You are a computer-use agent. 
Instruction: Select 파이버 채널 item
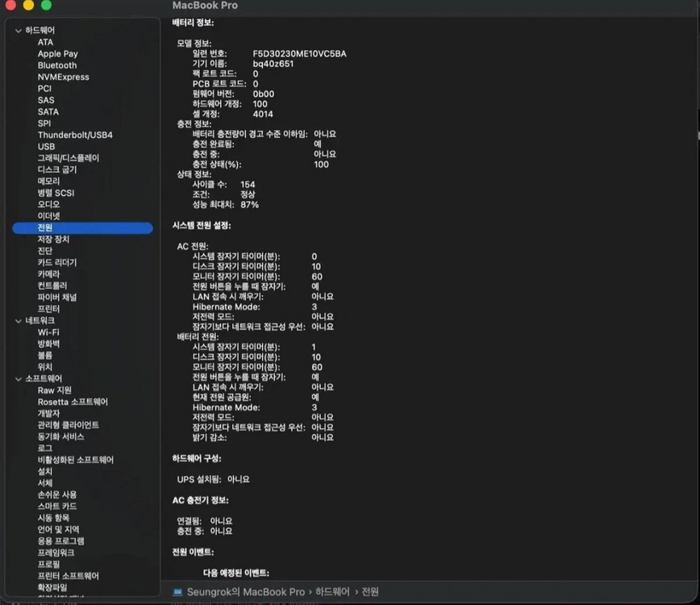tap(57, 298)
